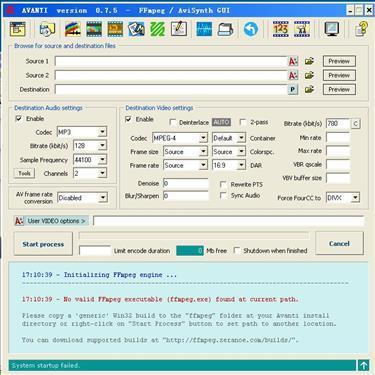This screenshot has height=375, width=375.
Task: Open the Force FourCC DIVX dropdown
Action: [355, 198]
